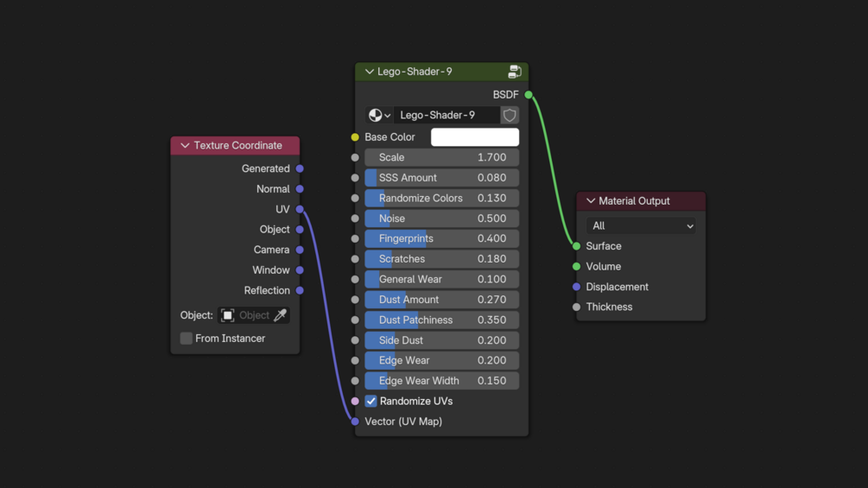Click the Displacement label in Material Output
The height and width of the screenshot is (488, 868).
click(617, 287)
